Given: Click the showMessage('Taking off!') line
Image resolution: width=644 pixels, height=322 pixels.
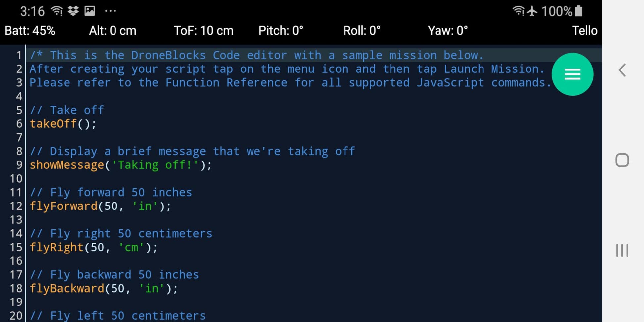Looking at the screenshot, I should [121, 165].
